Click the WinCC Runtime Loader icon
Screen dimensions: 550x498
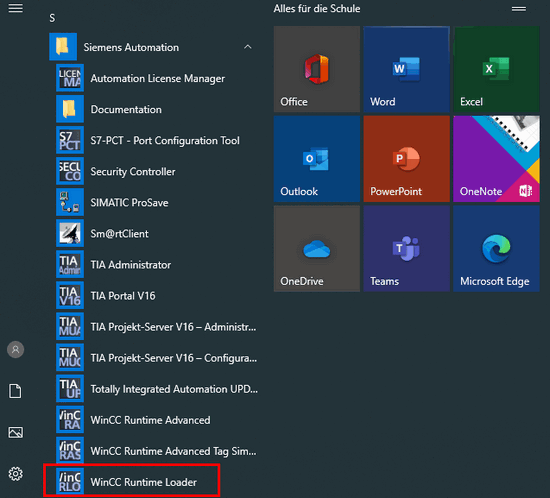tap(70, 482)
